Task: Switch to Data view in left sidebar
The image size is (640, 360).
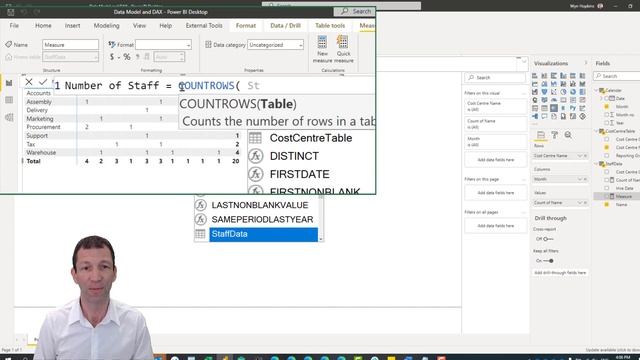Action: (x=9, y=100)
